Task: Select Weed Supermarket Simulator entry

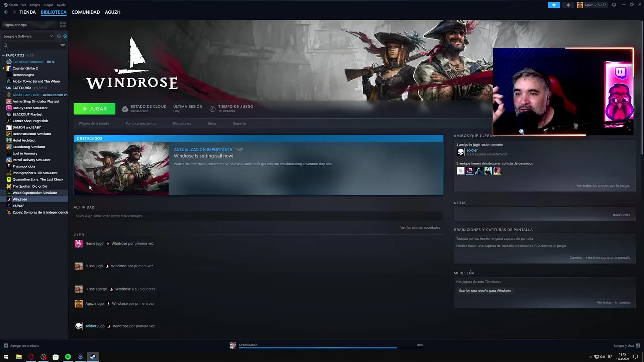Action: pos(34,193)
